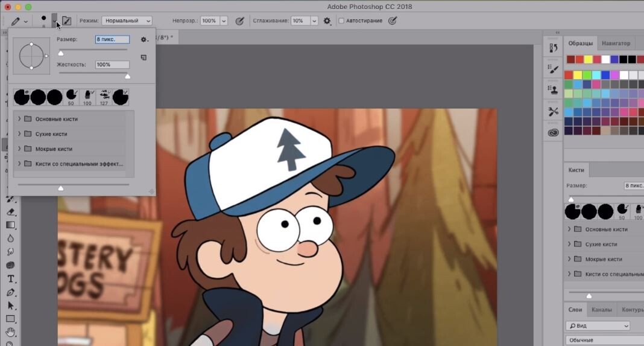Select the Type (T) tool
Viewport: 644px width, 346px height.
point(11,279)
